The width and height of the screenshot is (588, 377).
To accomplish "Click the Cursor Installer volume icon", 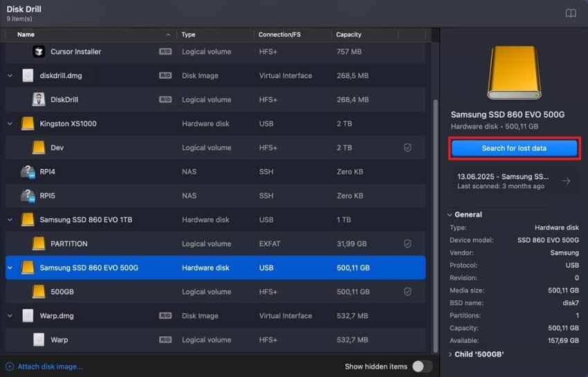I will [39, 51].
